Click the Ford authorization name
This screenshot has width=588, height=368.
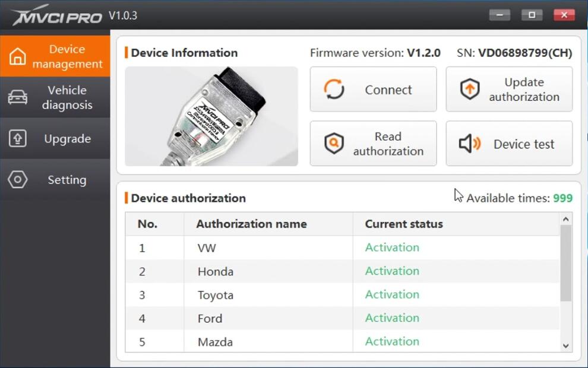[210, 319]
